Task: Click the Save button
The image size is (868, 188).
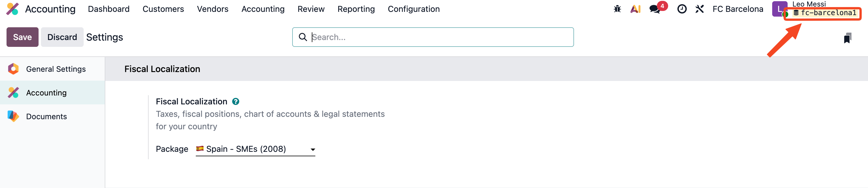Action: coord(22,37)
